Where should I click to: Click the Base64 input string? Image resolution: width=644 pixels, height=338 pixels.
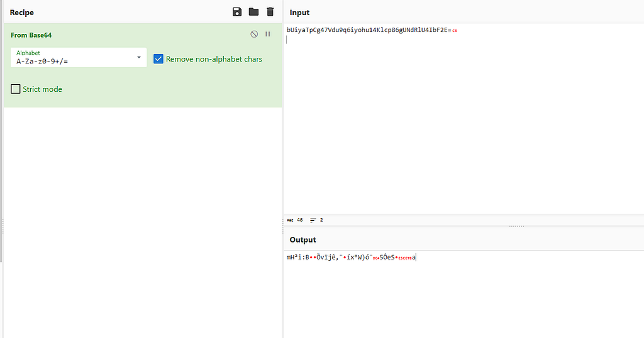pyautogui.click(x=369, y=30)
